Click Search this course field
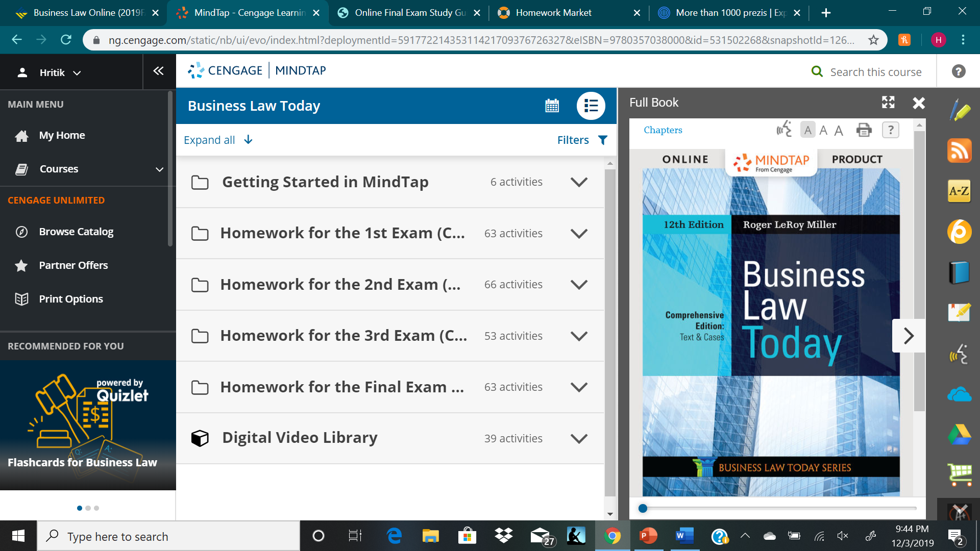 tap(875, 72)
